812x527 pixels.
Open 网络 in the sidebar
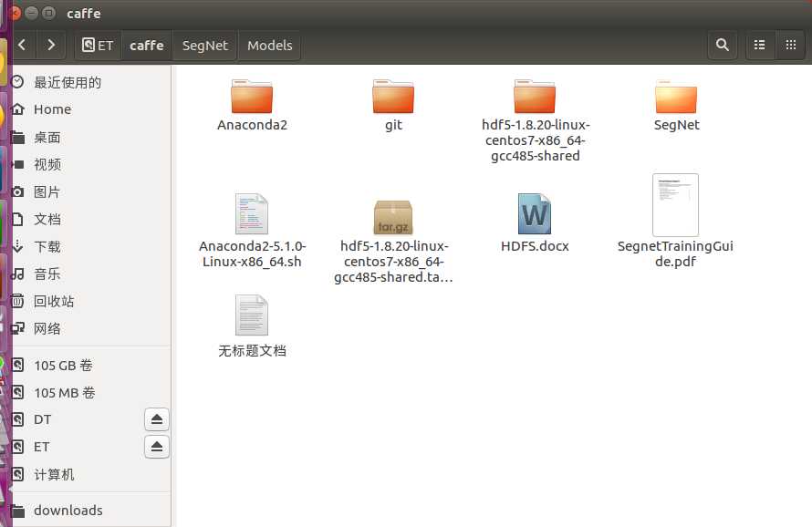point(91,329)
